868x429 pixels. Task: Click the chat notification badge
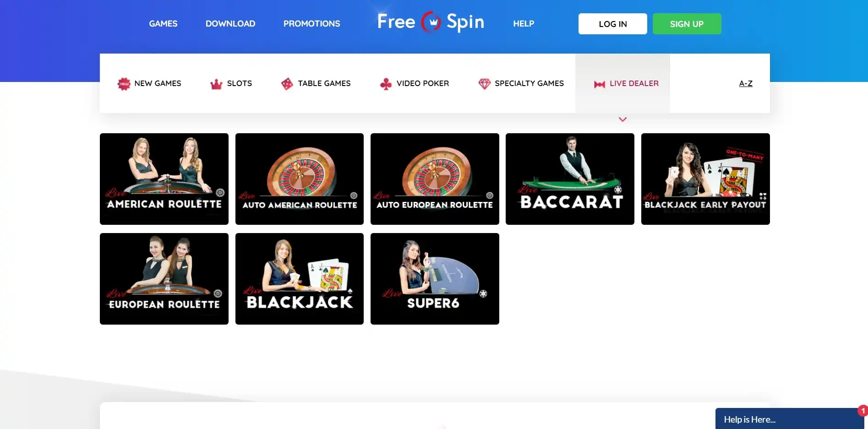(x=863, y=411)
